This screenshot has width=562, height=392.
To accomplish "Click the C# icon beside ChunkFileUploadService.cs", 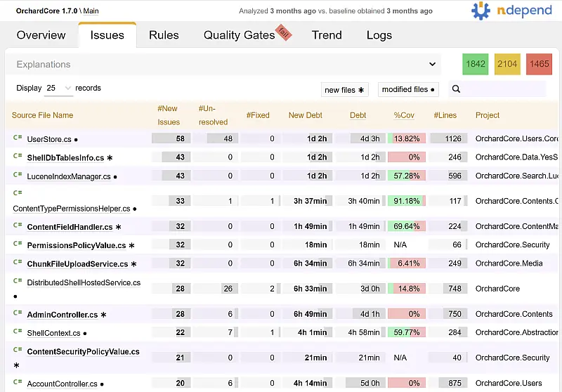I will coord(18,262).
